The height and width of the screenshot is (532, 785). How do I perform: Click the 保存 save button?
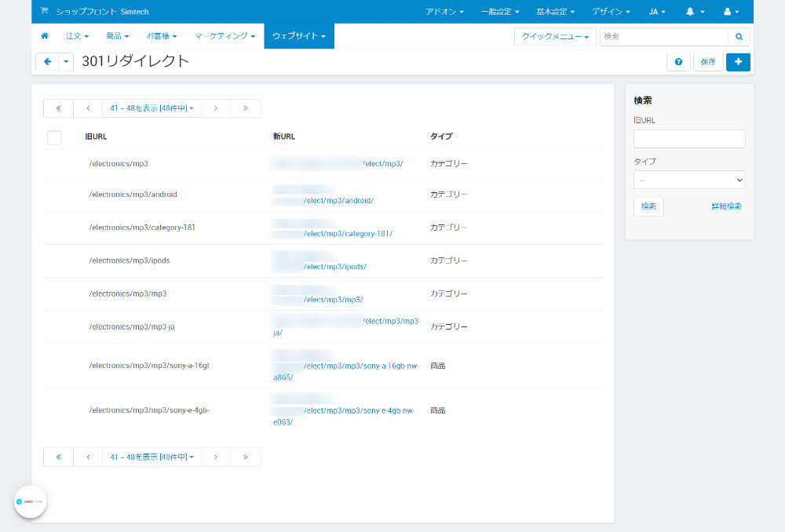click(x=708, y=62)
